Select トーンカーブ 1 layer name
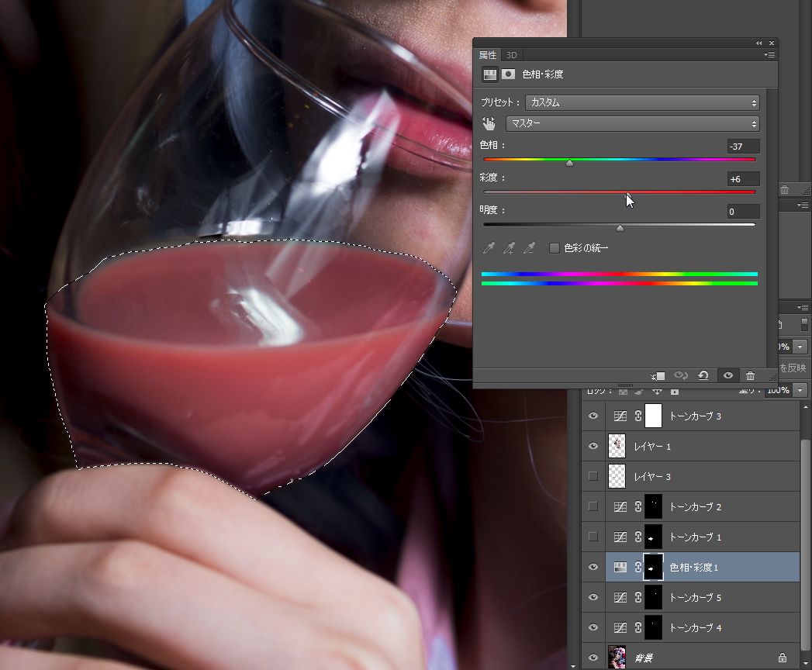The width and height of the screenshot is (812, 670). pos(696,537)
